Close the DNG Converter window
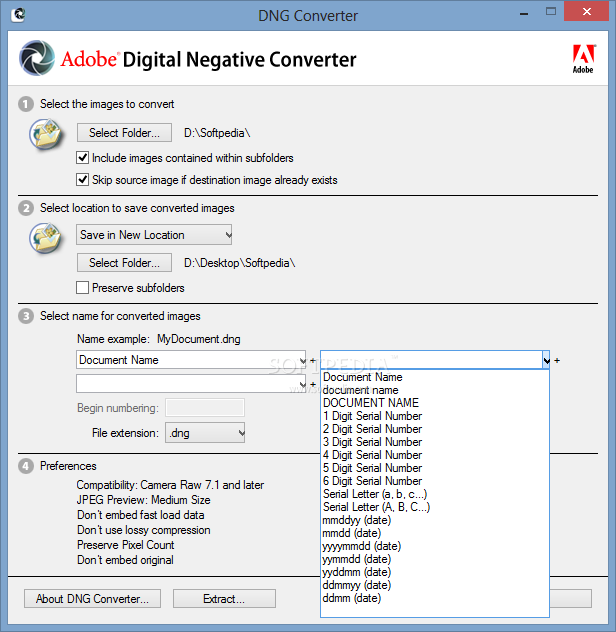Viewport: 616px width, 632px height. point(587,12)
